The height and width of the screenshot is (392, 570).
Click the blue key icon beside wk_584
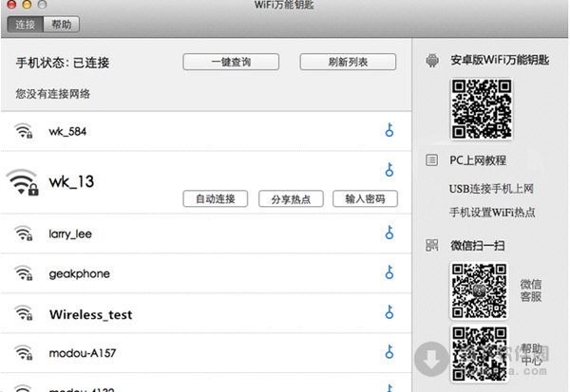[x=389, y=130]
